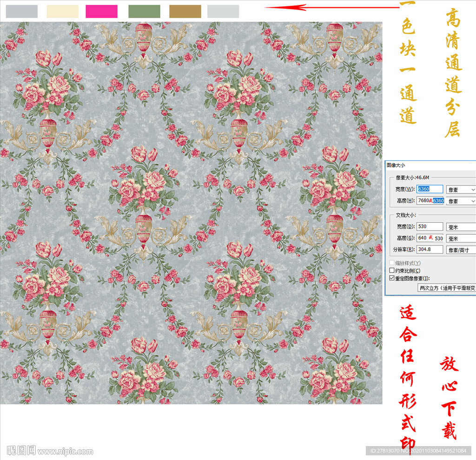Screen dimensions: 476x460
Task: Click the greyed-out 缩放样式(Y) checkbox
Action: [x=391, y=263]
